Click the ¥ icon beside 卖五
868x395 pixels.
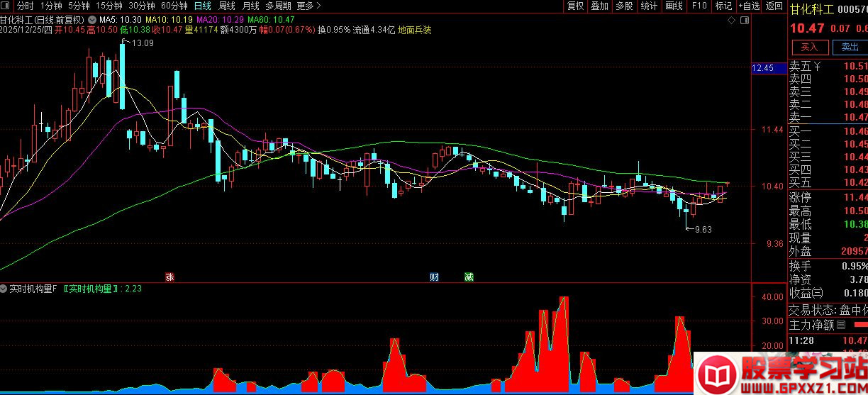point(817,67)
